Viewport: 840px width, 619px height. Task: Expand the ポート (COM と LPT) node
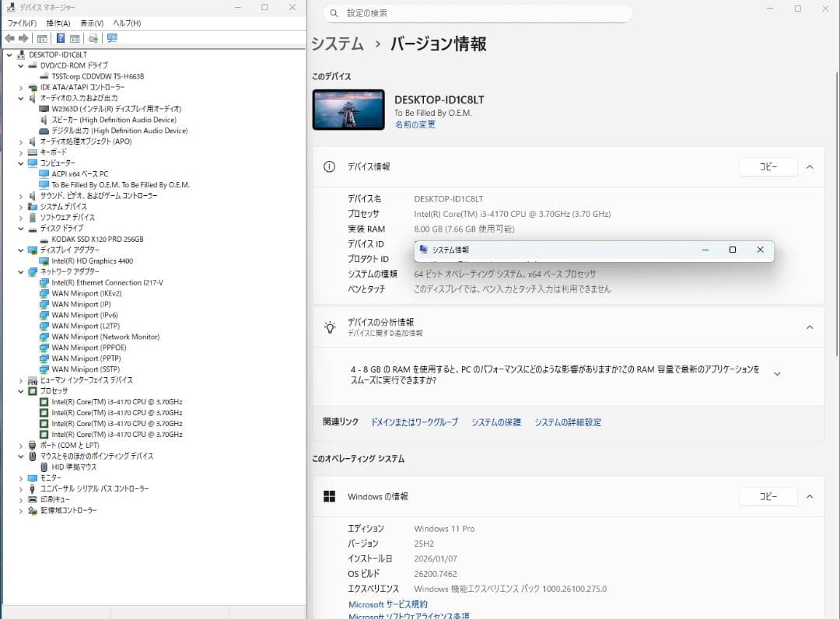click(x=22, y=445)
